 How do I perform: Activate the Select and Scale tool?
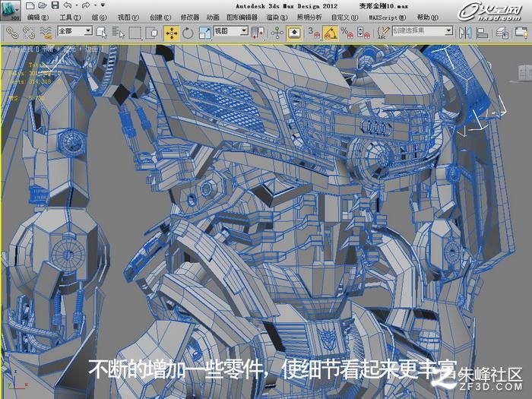(x=204, y=33)
